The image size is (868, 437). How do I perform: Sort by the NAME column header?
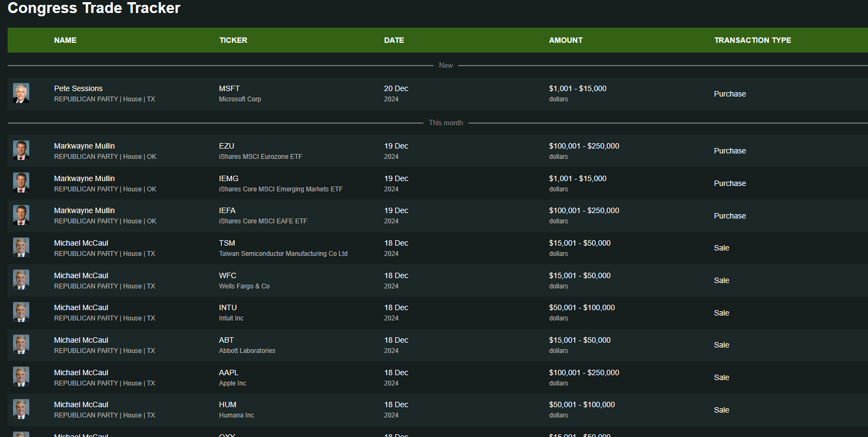tap(65, 40)
